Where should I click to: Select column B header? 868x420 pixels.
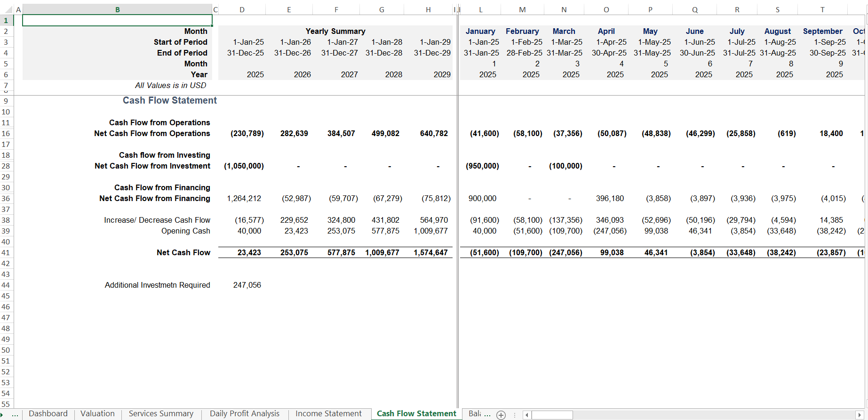pyautogui.click(x=117, y=9)
